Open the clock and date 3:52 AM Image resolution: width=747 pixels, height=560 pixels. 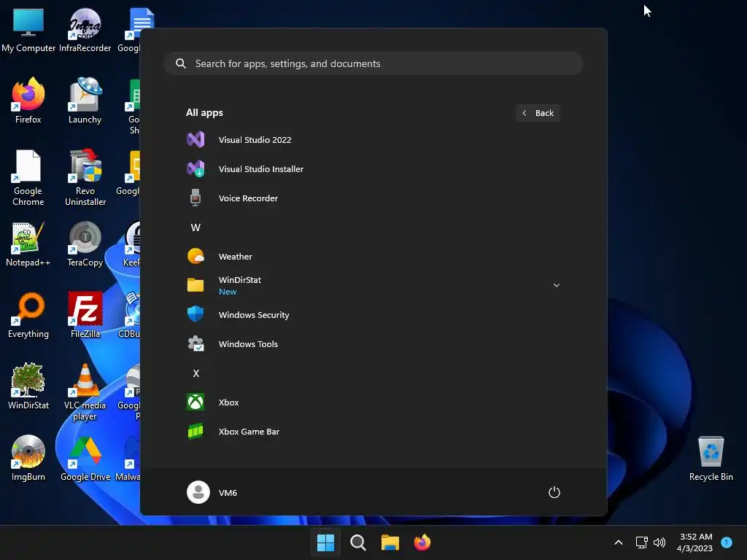(695, 542)
